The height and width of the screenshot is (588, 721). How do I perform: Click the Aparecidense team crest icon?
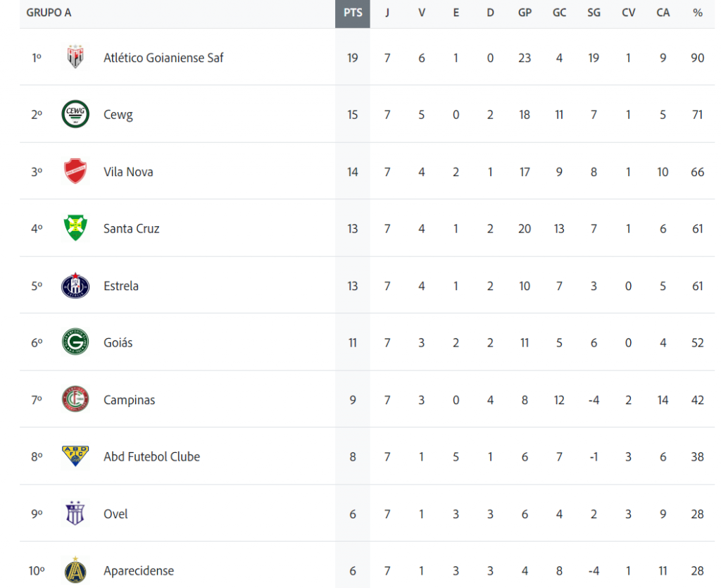pos(75,570)
